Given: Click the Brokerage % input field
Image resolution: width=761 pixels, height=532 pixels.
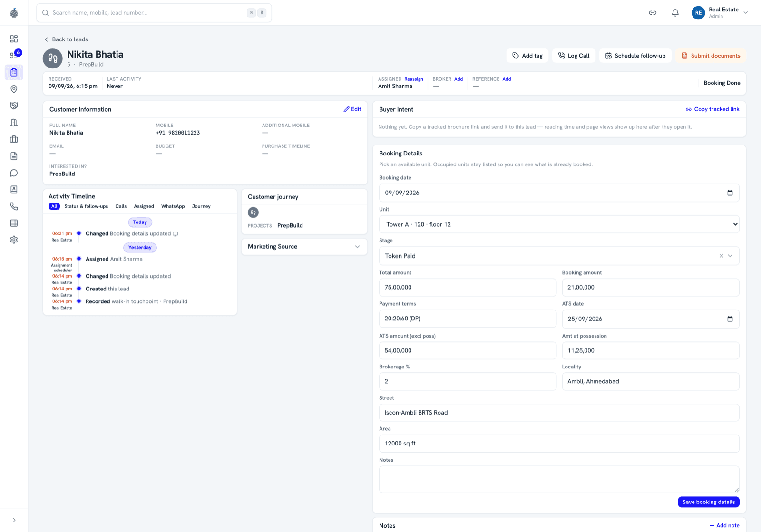Looking at the screenshot, I should (x=468, y=382).
